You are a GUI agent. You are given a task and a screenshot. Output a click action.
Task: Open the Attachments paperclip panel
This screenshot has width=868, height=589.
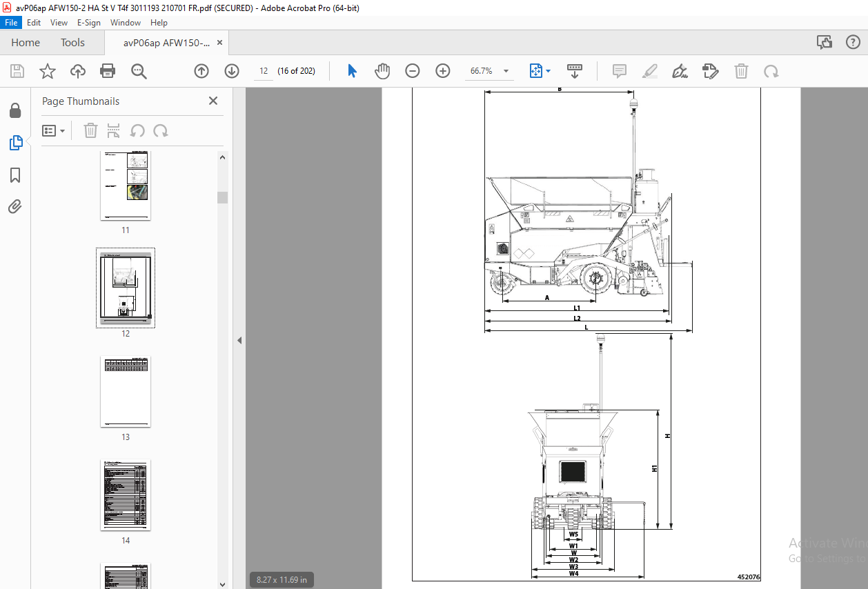coord(15,206)
